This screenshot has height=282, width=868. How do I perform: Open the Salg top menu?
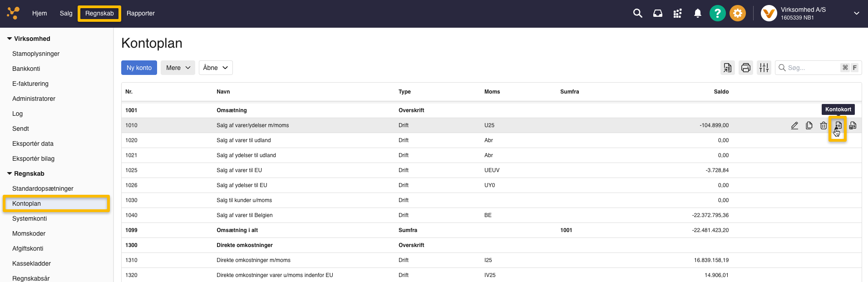pos(66,14)
